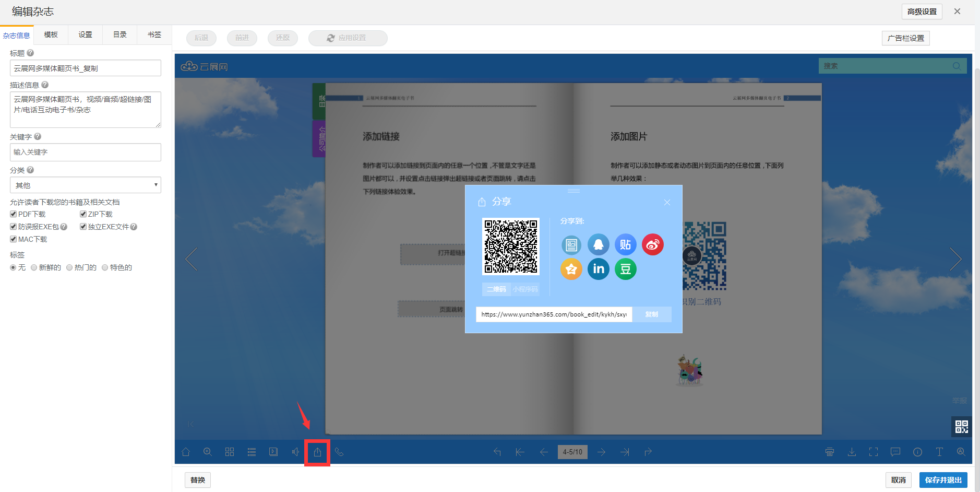This screenshot has height=492, width=980.
Task: Click 取消 button
Action: click(x=899, y=480)
